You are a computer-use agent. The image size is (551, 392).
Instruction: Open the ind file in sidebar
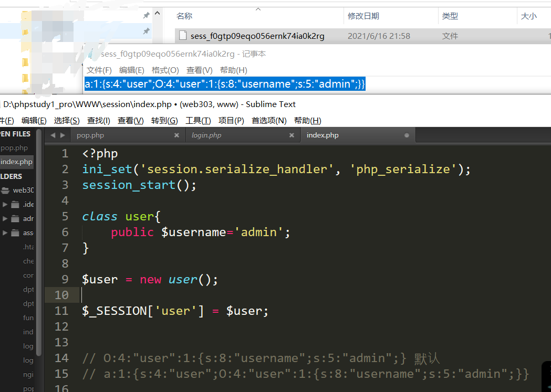28,332
